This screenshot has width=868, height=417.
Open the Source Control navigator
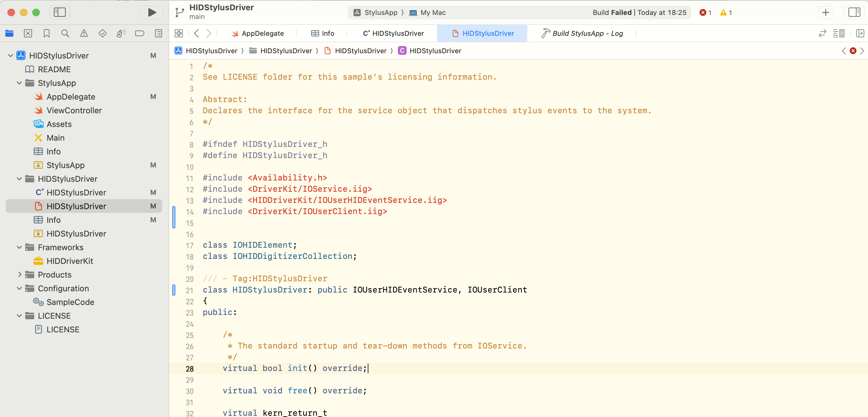[28, 33]
